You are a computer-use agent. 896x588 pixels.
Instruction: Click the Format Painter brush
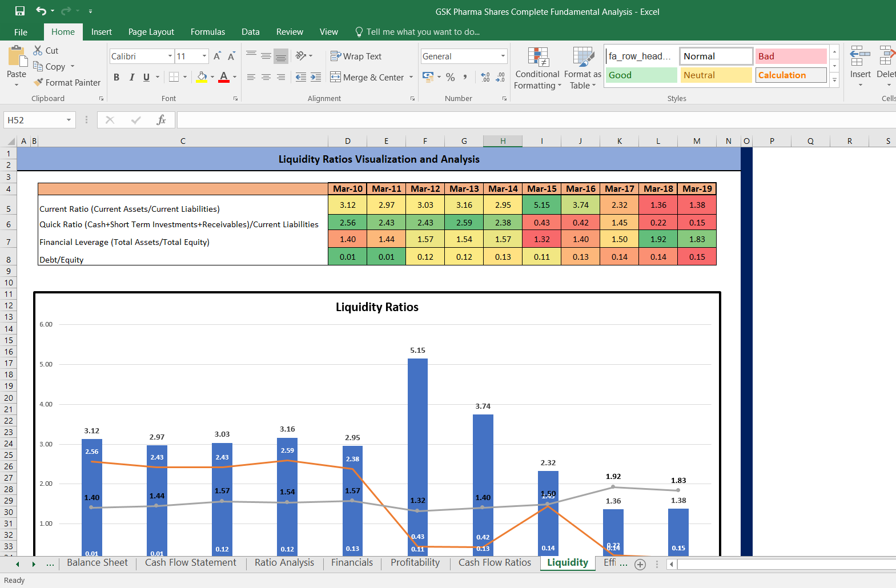click(38, 82)
